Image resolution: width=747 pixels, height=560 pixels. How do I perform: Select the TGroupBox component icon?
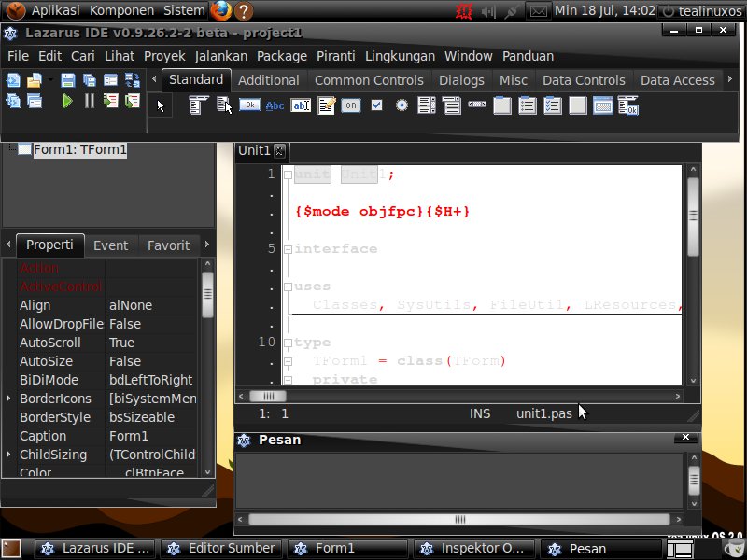pos(502,105)
